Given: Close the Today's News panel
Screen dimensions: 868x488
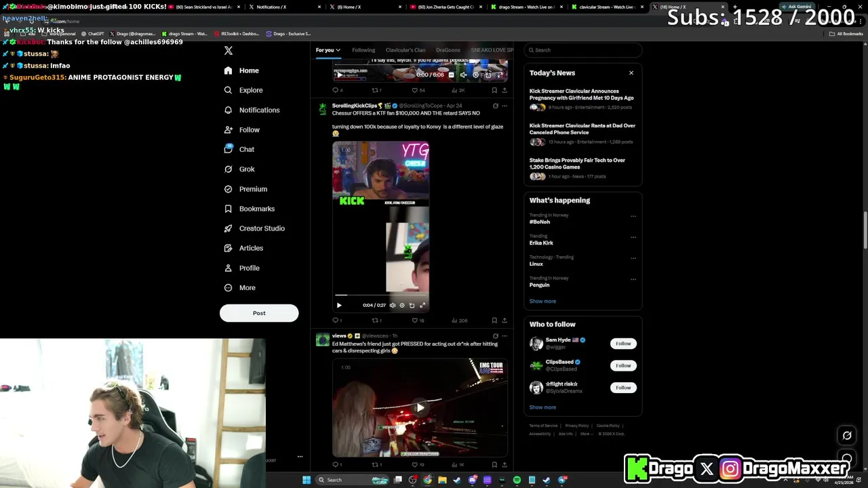Looking at the screenshot, I should point(631,73).
